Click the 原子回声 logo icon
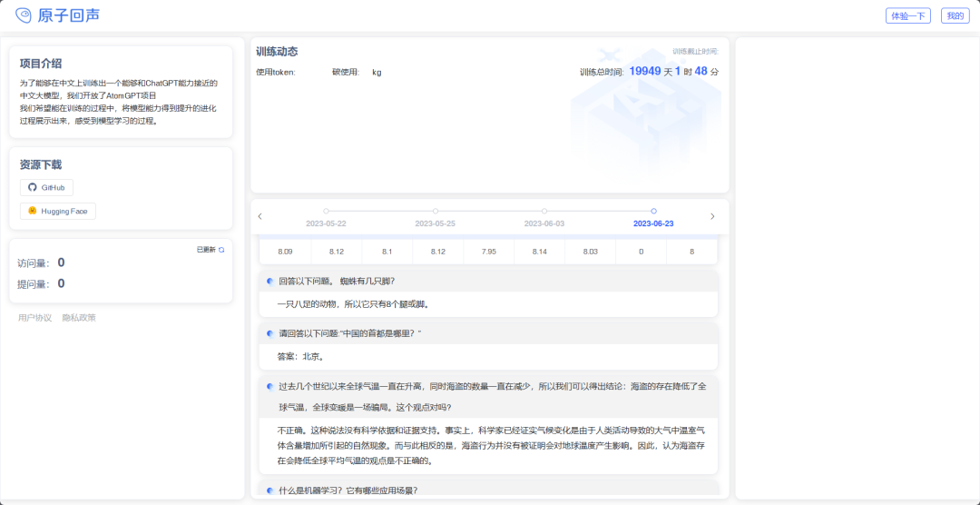Viewport: 980px width, 505px height. click(23, 15)
